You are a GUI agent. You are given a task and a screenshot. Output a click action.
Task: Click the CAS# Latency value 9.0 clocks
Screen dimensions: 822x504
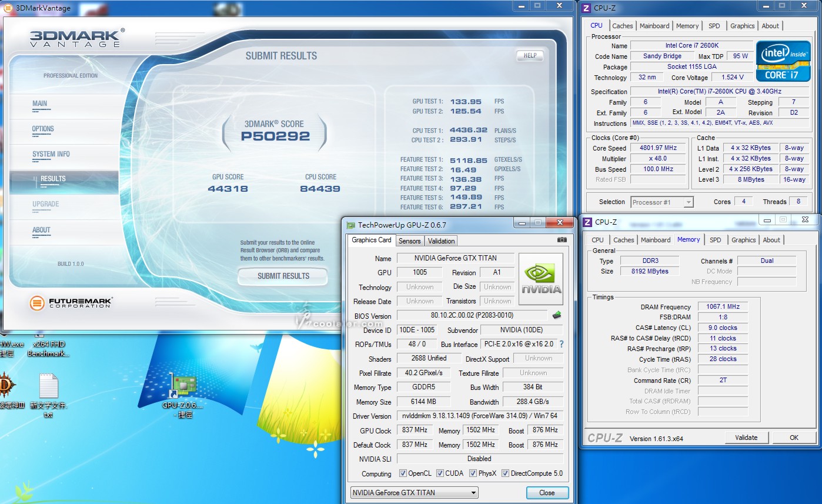[x=723, y=328]
